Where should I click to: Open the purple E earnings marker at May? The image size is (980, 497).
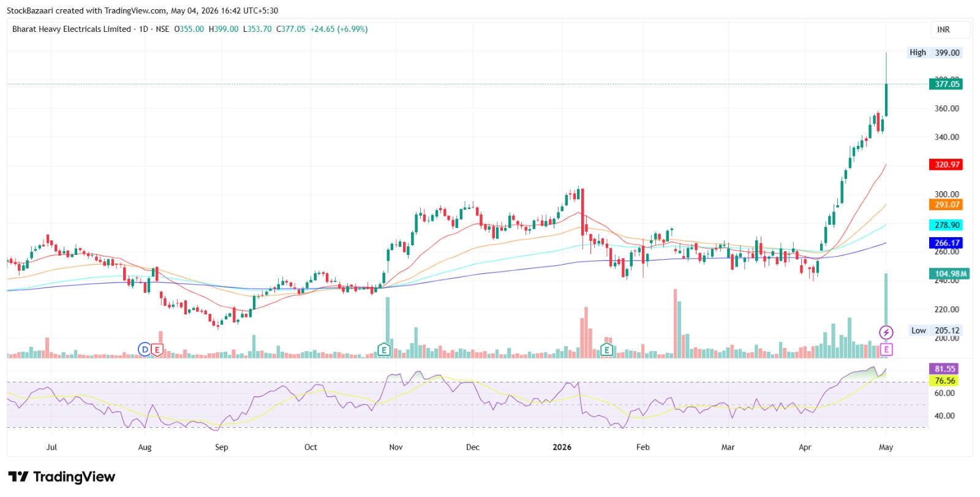(886, 350)
